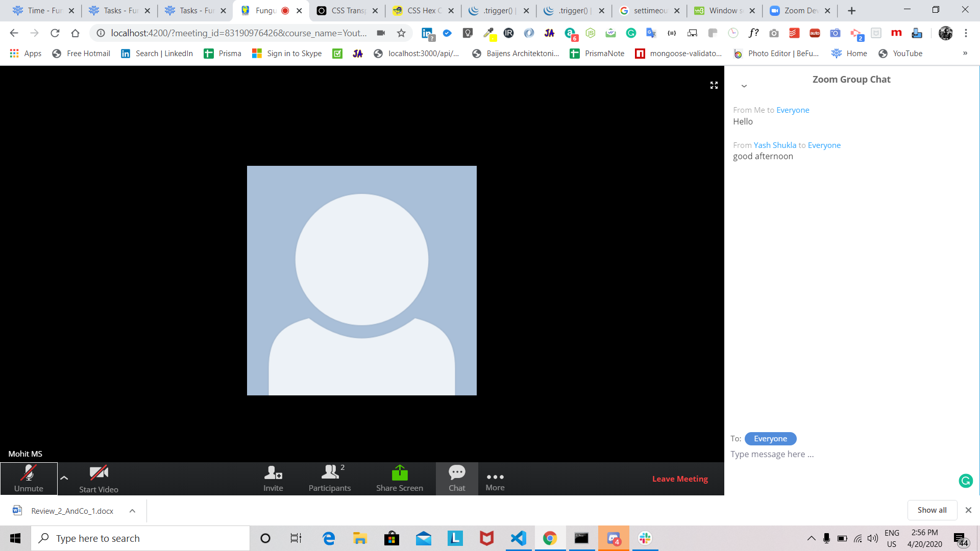
Task: Collapse the Zoom Group Chat chevron
Action: click(744, 86)
